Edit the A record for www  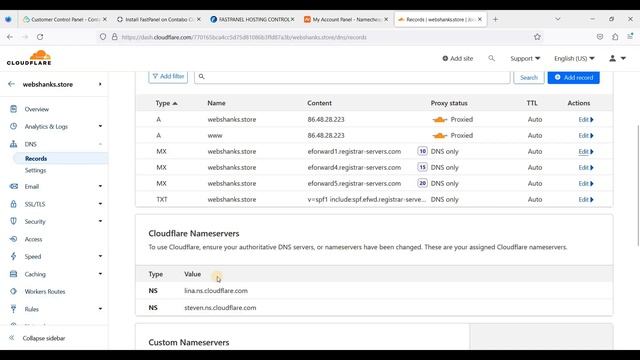click(586, 136)
